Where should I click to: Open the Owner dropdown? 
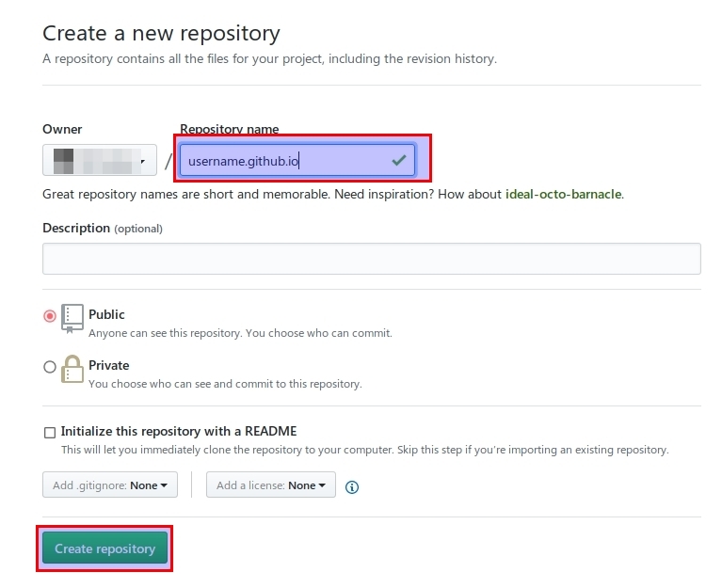pyautogui.click(x=100, y=161)
